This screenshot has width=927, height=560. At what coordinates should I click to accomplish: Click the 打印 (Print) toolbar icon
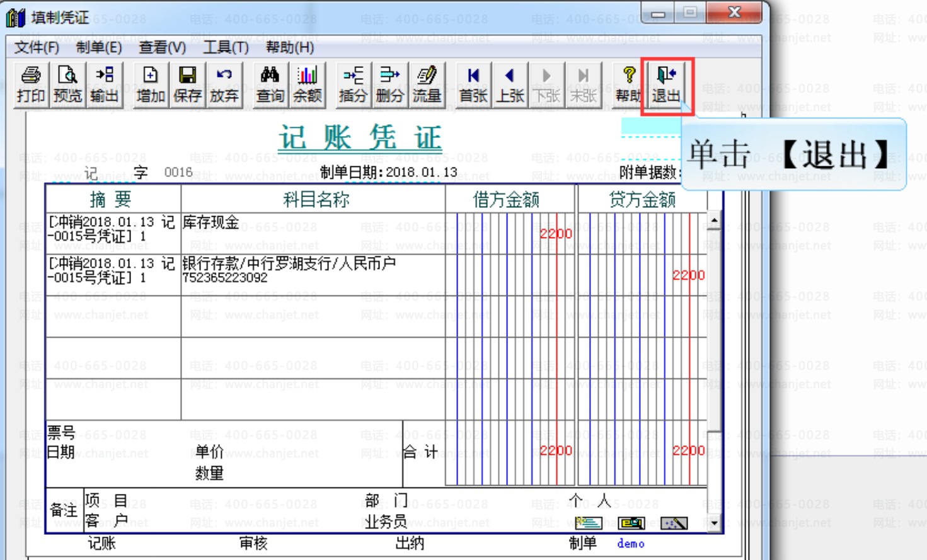tap(31, 84)
